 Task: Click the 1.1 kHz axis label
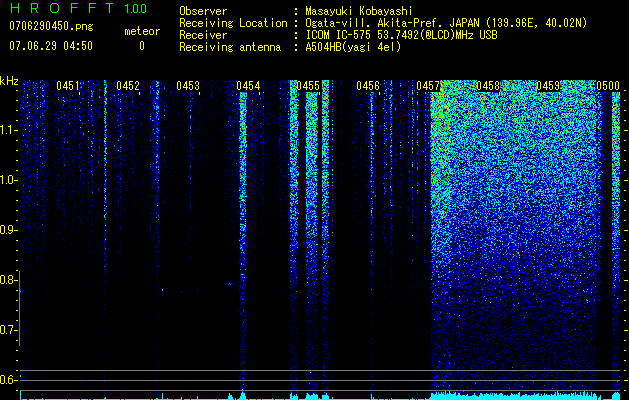click(7, 130)
